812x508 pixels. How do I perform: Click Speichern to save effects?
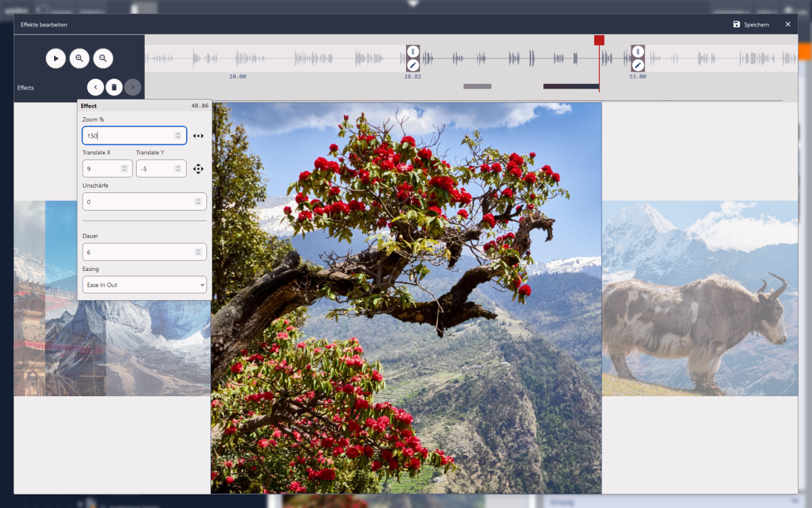click(750, 24)
